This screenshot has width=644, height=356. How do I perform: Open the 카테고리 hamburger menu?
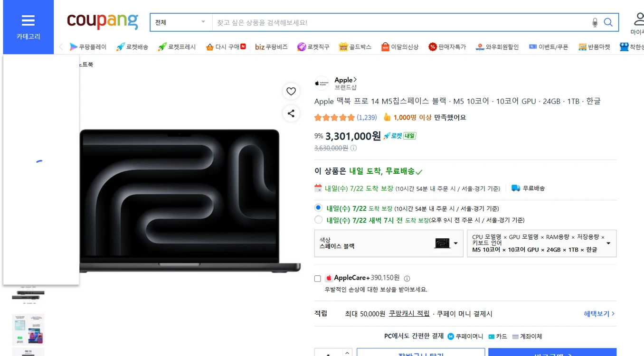[28, 27]
